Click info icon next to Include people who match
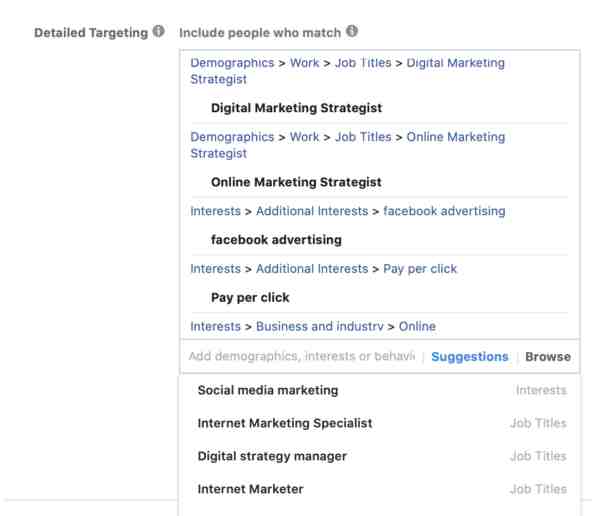Screen dimensions: 600x516 (x=352, y=31)
